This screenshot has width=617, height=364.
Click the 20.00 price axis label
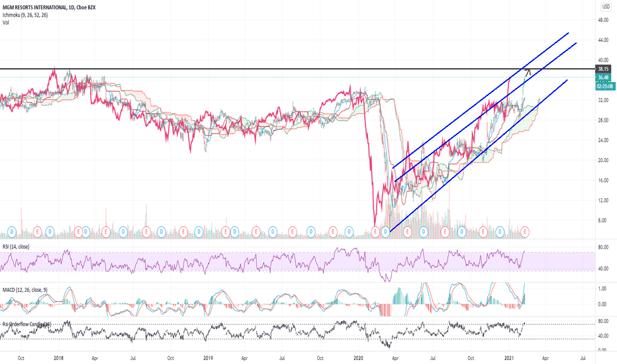coord(603,161)
